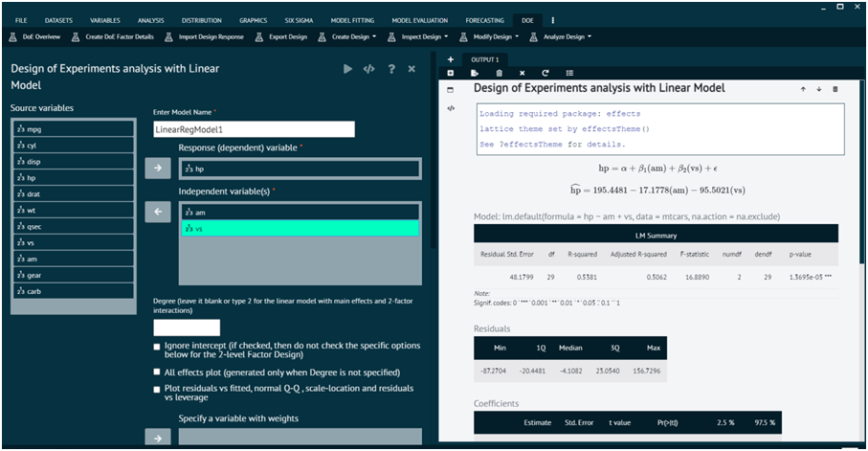The image size is (868, 451).
Task: Select cyl in Source variables
Action: coord(74,146)
